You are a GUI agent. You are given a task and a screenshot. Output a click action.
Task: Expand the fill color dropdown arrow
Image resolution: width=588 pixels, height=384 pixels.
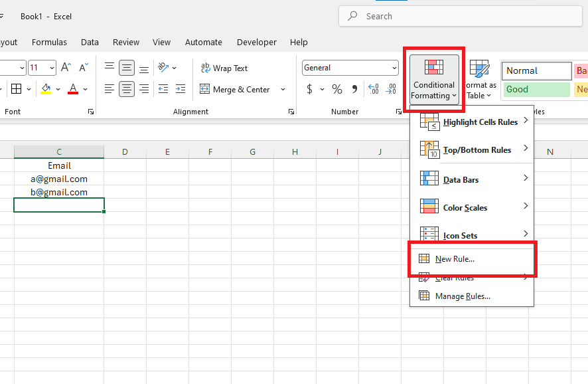coord(58,89)
